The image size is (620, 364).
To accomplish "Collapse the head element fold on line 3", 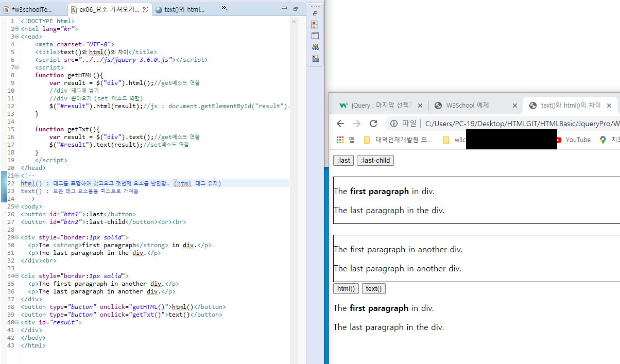I will 18,37.
